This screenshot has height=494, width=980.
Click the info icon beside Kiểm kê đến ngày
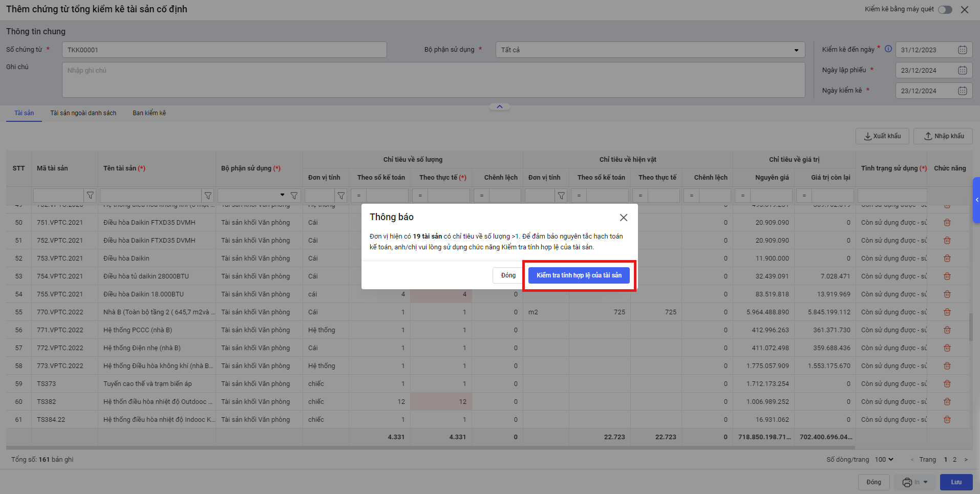pyautogui.click(x=888, y=49)
